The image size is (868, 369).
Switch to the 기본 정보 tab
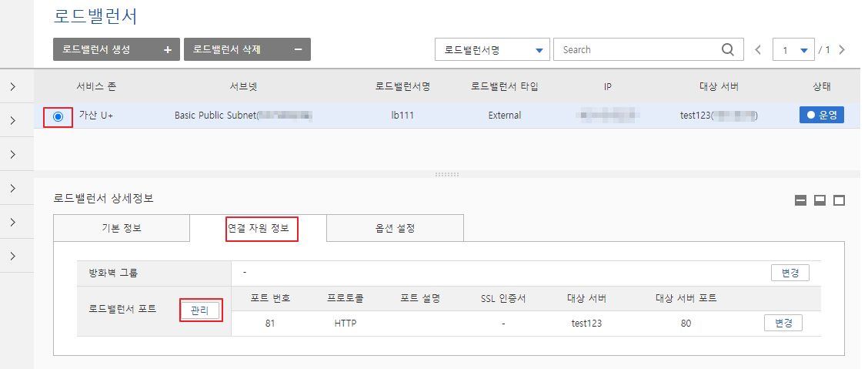[x=122, y=228]
